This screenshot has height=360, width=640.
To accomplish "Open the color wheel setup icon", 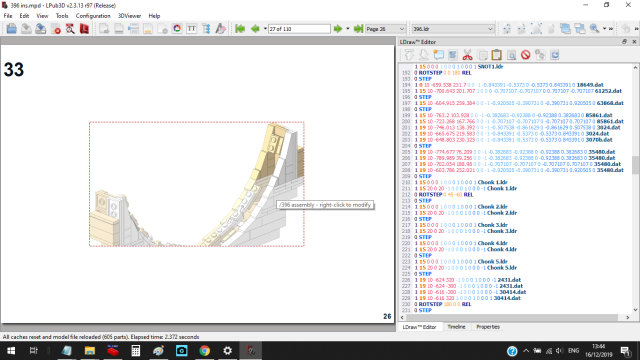I will [x=177, y=29].
